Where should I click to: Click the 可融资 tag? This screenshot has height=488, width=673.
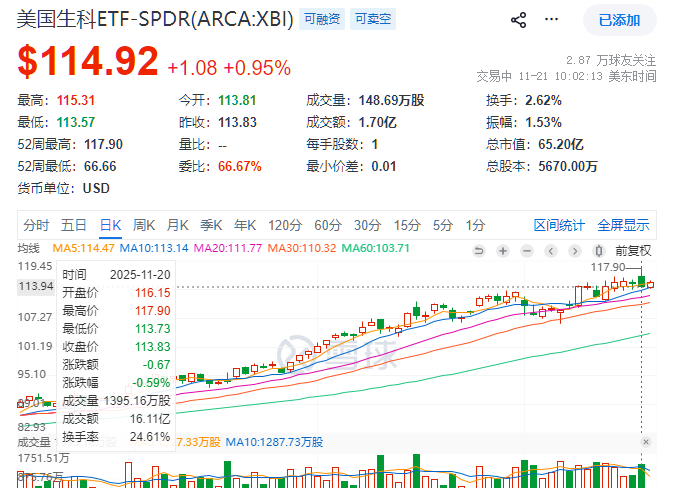322,19
